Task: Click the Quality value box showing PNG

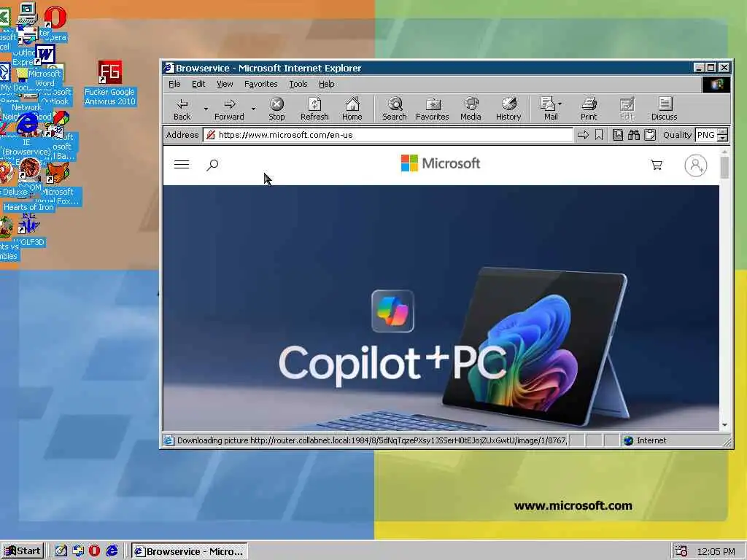Action: 706,135
